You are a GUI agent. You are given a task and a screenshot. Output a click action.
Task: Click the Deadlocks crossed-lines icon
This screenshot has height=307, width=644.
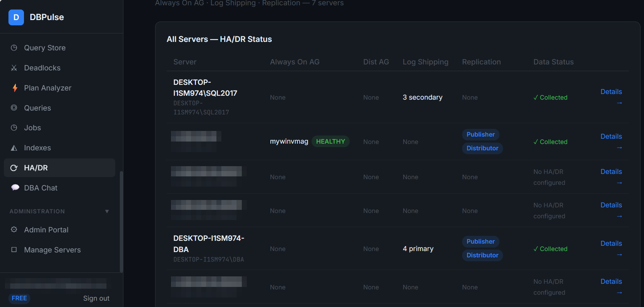click(14, 68)
